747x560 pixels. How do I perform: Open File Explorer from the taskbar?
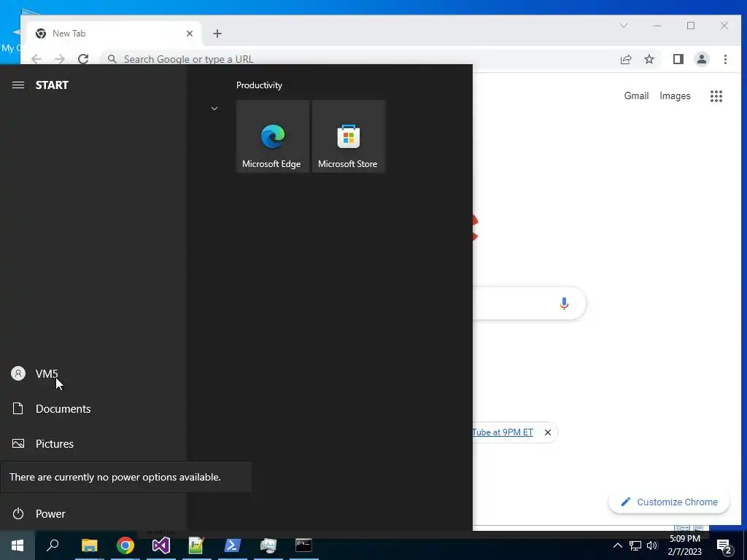pos(89,545)
